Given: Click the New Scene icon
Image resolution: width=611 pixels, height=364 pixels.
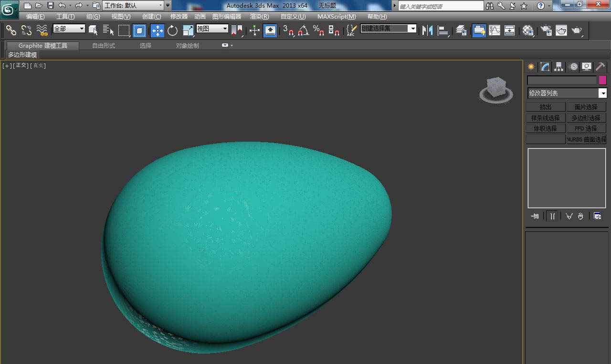Looking at the screenshot, I should [28, 6].
